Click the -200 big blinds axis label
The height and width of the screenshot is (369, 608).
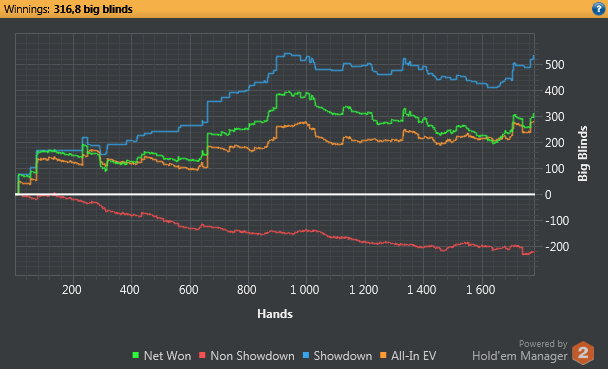(557, 247)
